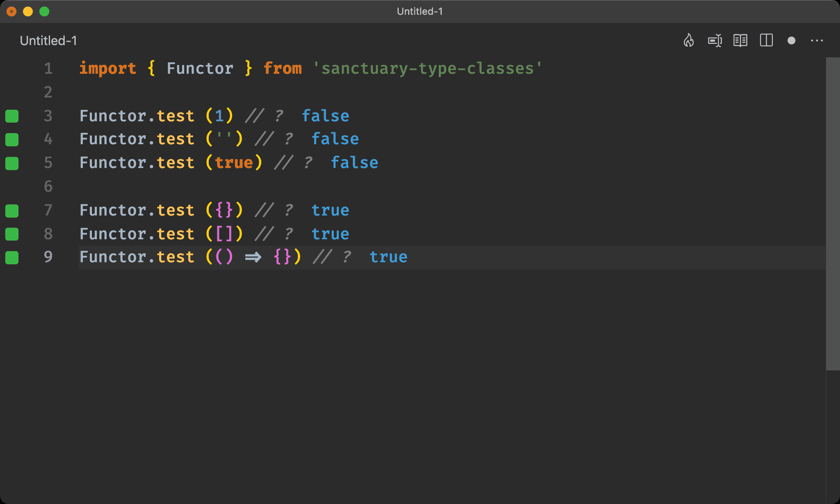The image size is (840, 504).
Task: Click the number 1 argument on line 3
Action: click(x=219, y=116)
